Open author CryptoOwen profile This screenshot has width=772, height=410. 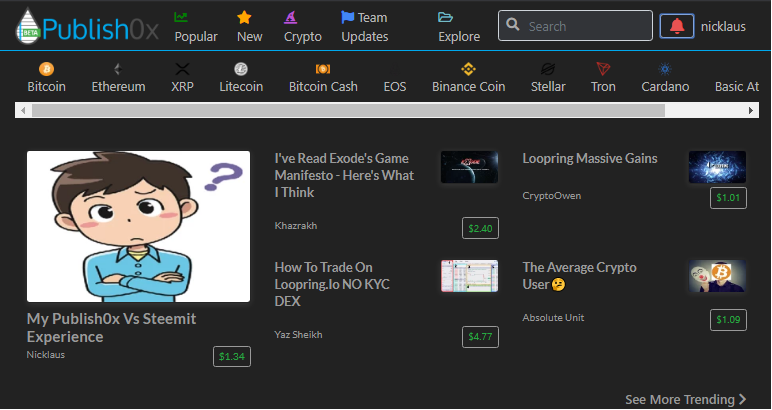[x=552, y=196]
